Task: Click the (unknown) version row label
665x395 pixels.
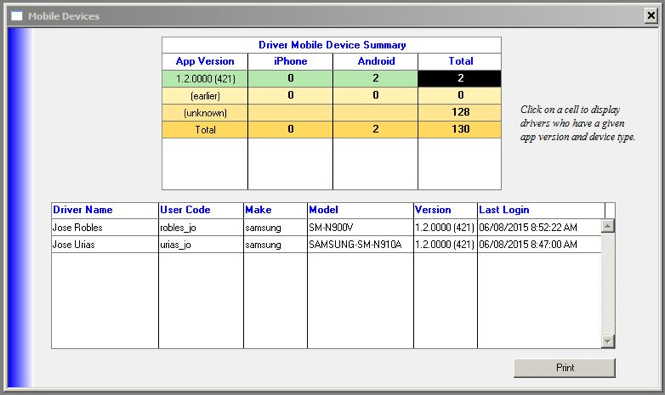Action: 205,113
